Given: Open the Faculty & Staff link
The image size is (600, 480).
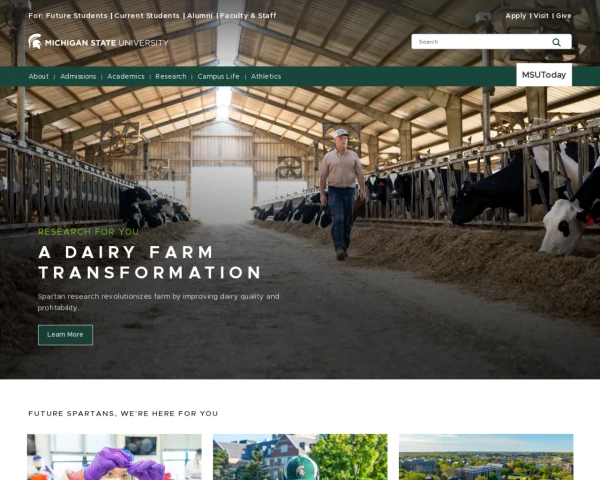Looking at the screenshot, I should click(248, 16).
